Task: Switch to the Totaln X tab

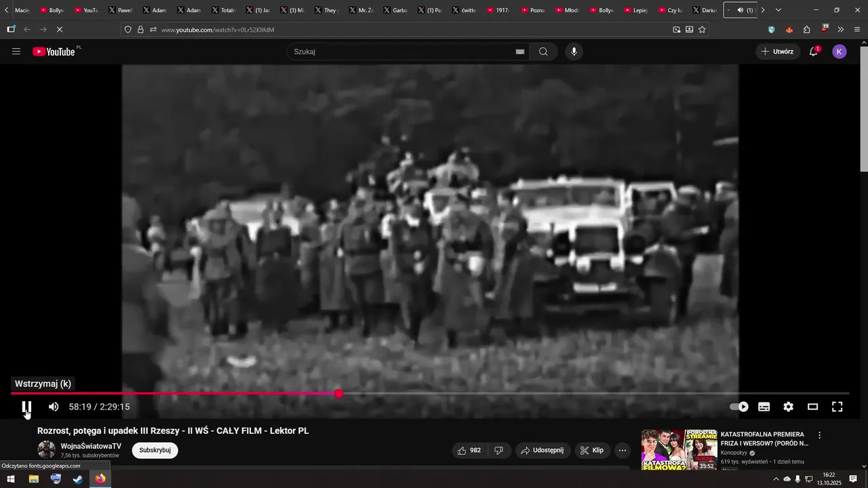Action: pos(223,10)
